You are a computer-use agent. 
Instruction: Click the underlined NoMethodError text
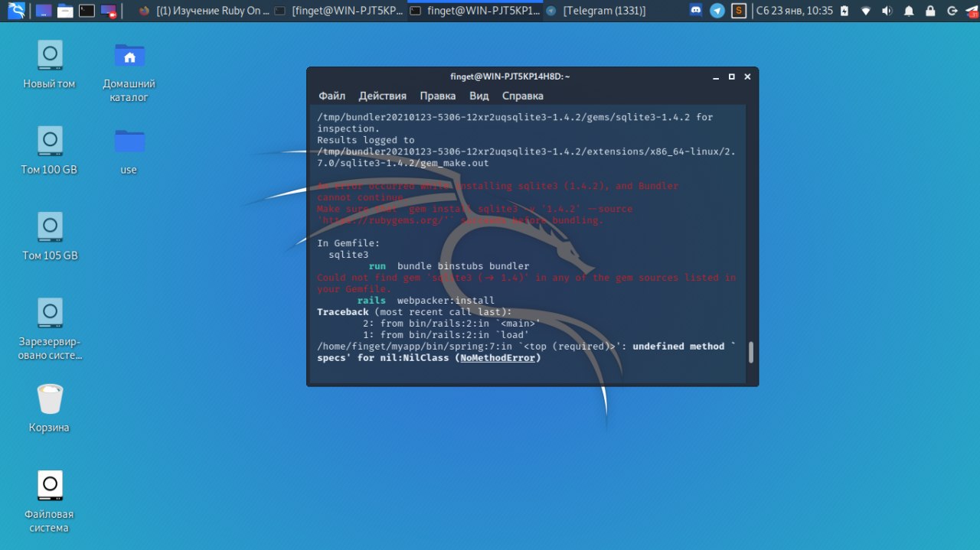pos(498,358)
